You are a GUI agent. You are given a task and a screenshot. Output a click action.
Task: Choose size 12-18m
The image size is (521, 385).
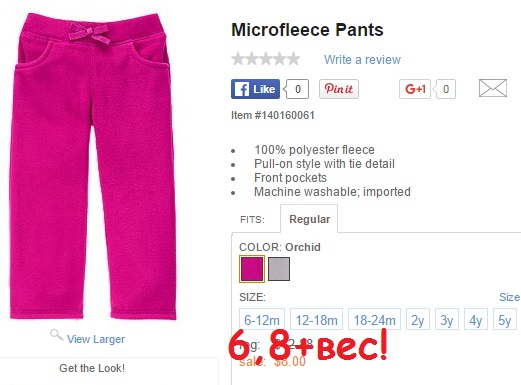[316, 320]
